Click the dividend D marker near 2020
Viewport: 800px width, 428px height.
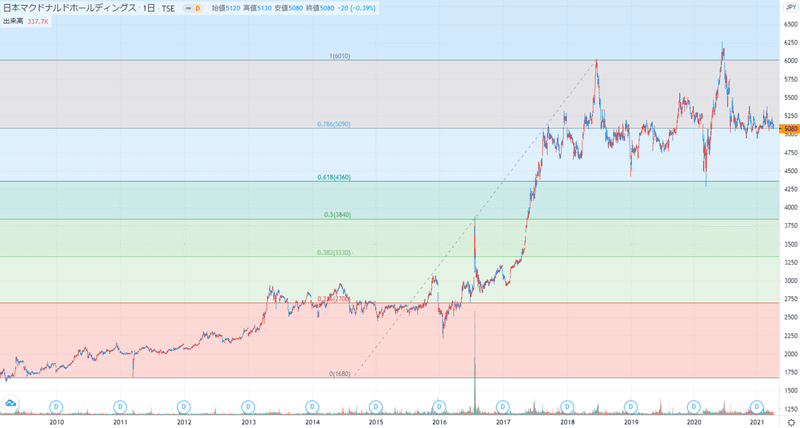[694, 407]
